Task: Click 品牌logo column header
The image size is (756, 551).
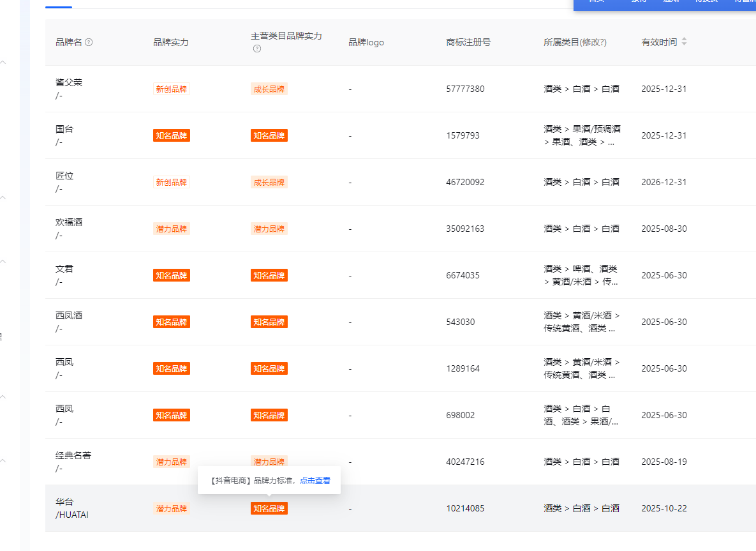Action: coord(366,42)
